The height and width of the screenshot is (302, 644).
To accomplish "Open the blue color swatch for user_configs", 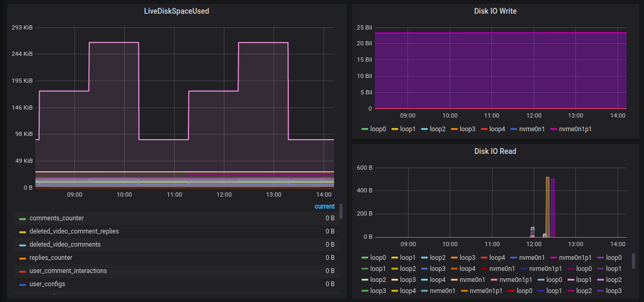I will (x=22, y=285).
